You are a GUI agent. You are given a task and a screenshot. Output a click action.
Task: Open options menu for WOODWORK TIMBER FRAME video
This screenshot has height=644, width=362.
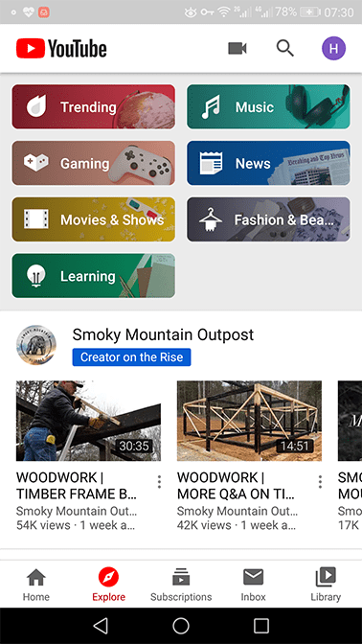(x=159, y=482)
